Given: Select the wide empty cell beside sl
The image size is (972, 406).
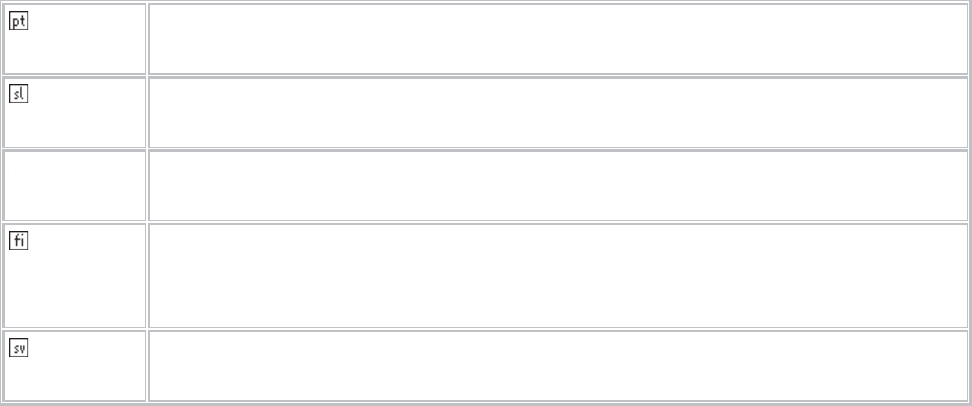Looking at the screenshot, I should pos(558,112).
